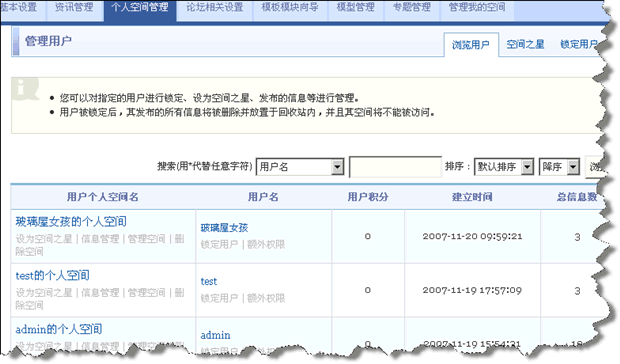Click username link test
Screen dimensions: 620x364
click(209, 281)
